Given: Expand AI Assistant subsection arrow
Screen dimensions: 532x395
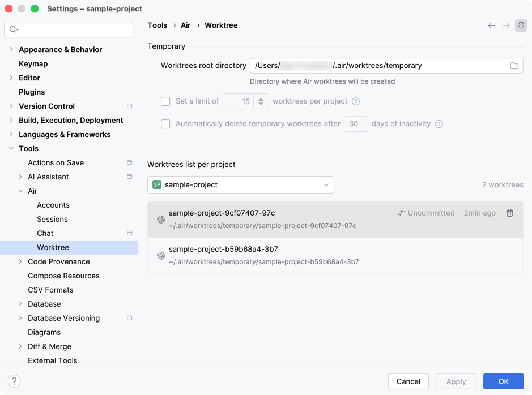Looking at the screenshot, I should (x=20, y=177).
